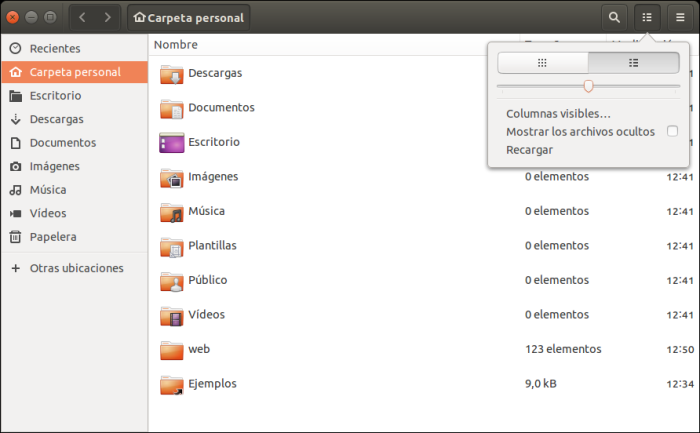The image size is (700, 433).
Task: Switch to list view mode
Action: [633, 63]
